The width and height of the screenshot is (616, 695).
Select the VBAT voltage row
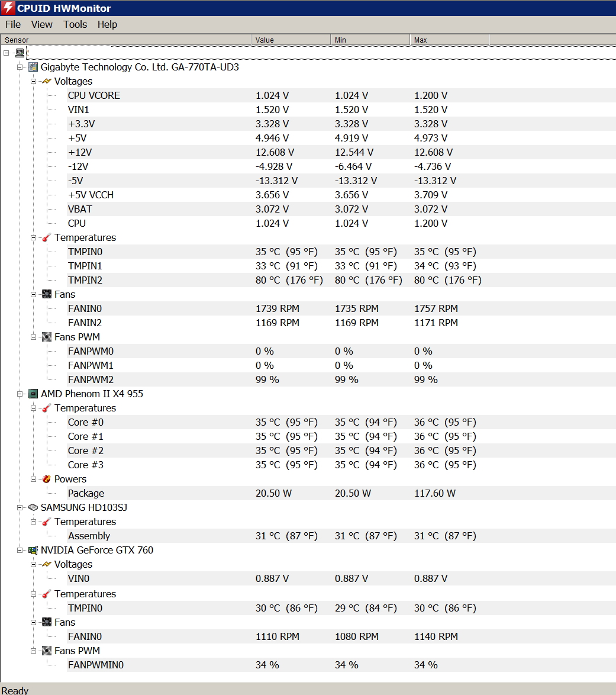pos(341,209)
